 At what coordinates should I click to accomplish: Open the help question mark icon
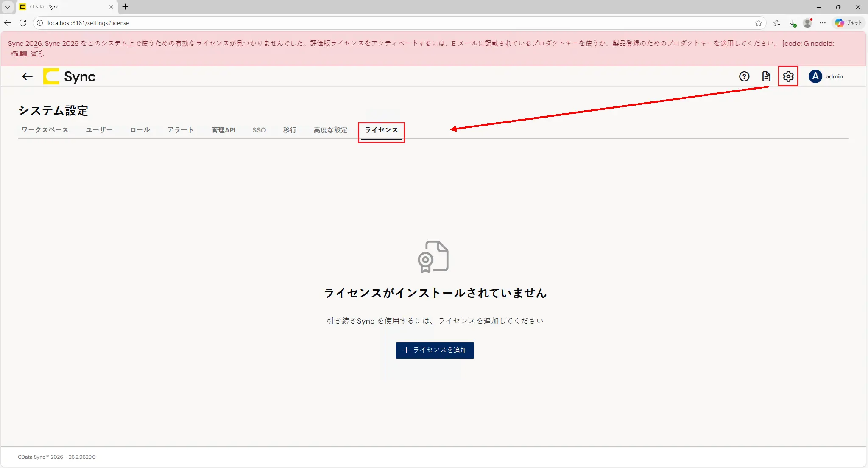coord(744,76)
